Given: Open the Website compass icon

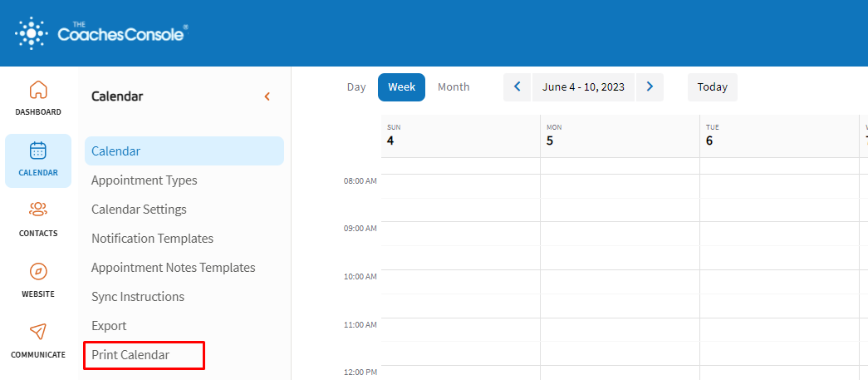Looking at the screenshot, I should pyautogui.click(x=38, y=272).
